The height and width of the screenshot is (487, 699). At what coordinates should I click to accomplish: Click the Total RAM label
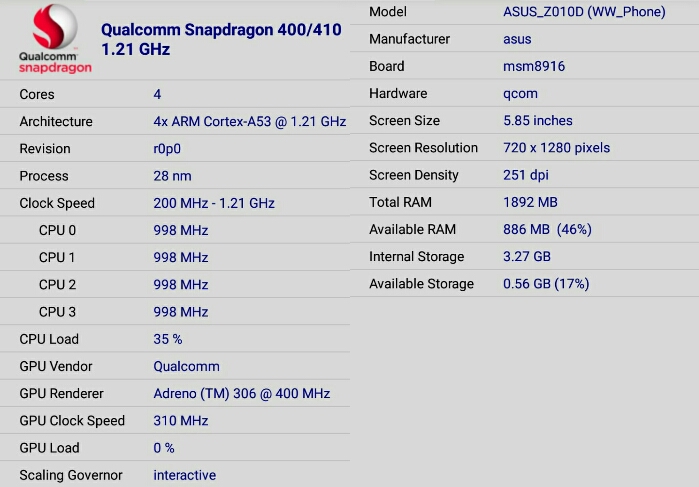(x=400, y=202)
